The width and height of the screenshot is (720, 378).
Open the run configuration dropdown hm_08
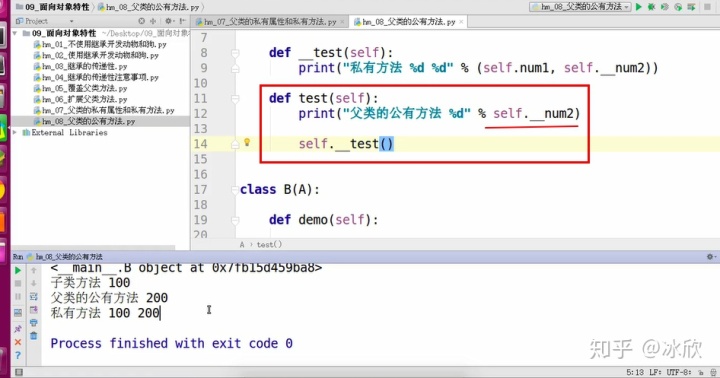579,6
